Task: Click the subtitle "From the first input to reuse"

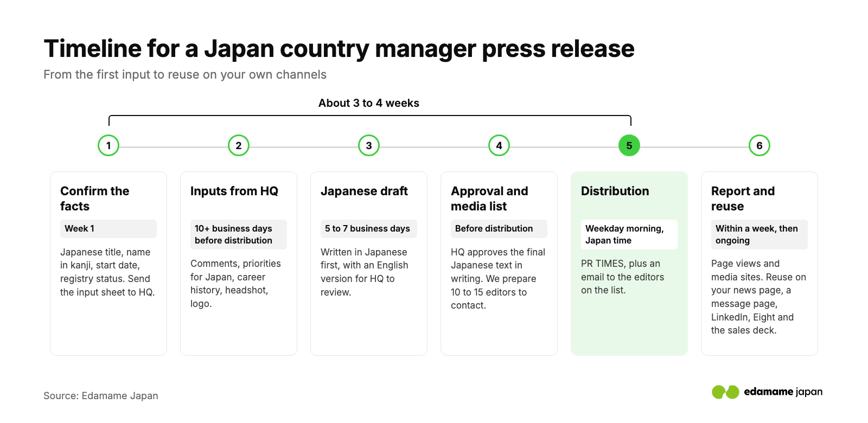Action: [185, 74]
